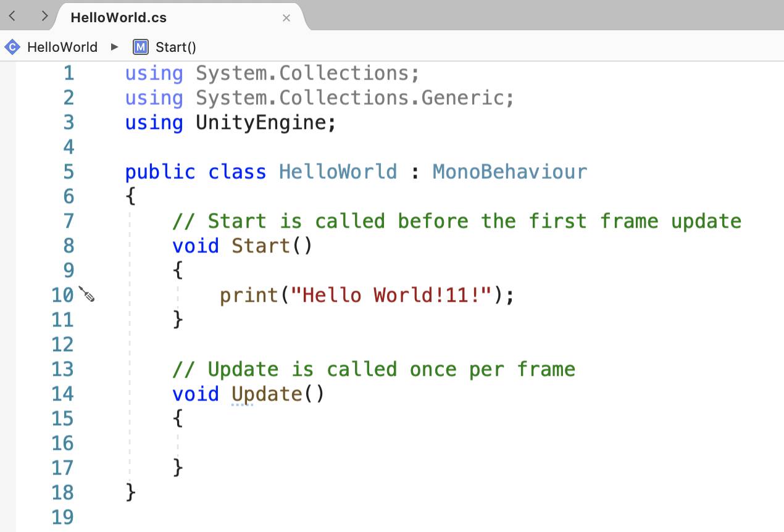Click the Start() method icon in breadcrumb
784x532 pixels.
click(x=141, y=47)
